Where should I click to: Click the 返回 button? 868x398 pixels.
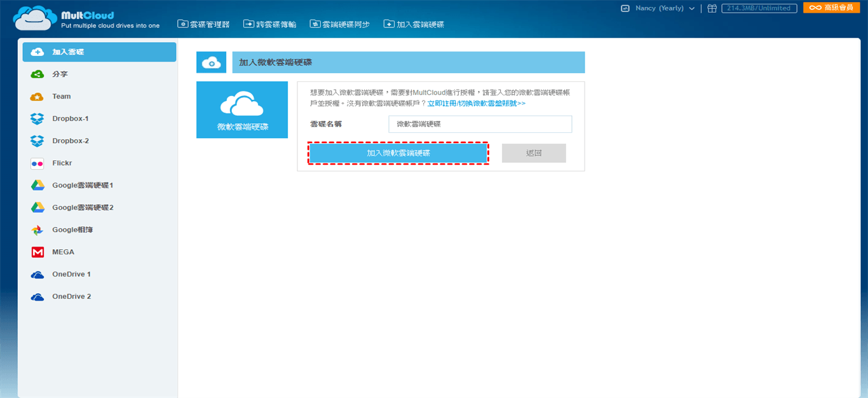point(534,153)
